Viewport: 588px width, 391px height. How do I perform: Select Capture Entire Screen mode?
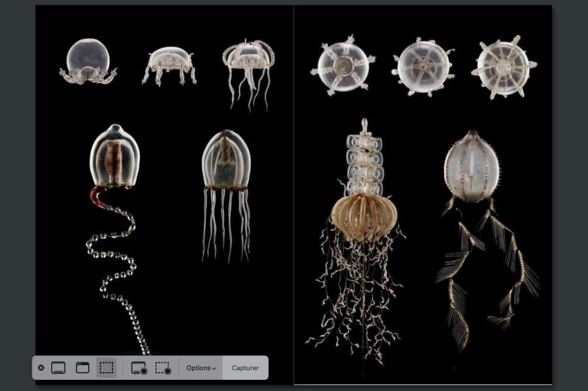pos(58,367)
